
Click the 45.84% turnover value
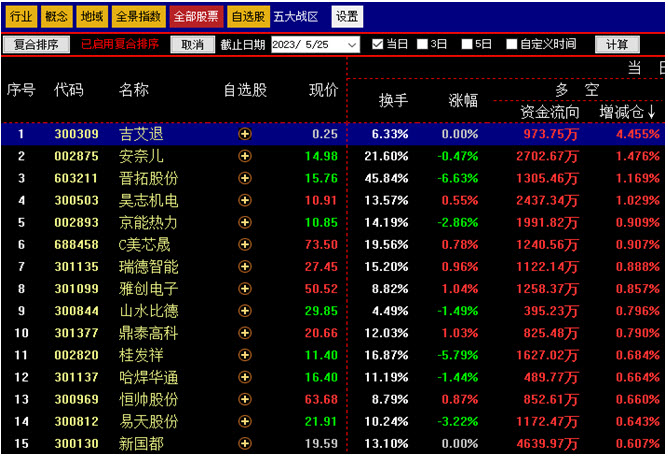(386, 179)
